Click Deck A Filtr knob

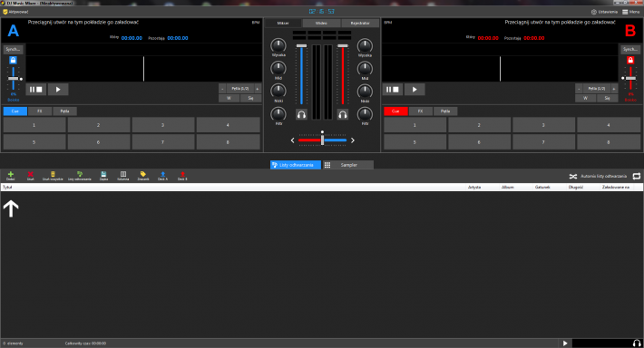(278, 113)
